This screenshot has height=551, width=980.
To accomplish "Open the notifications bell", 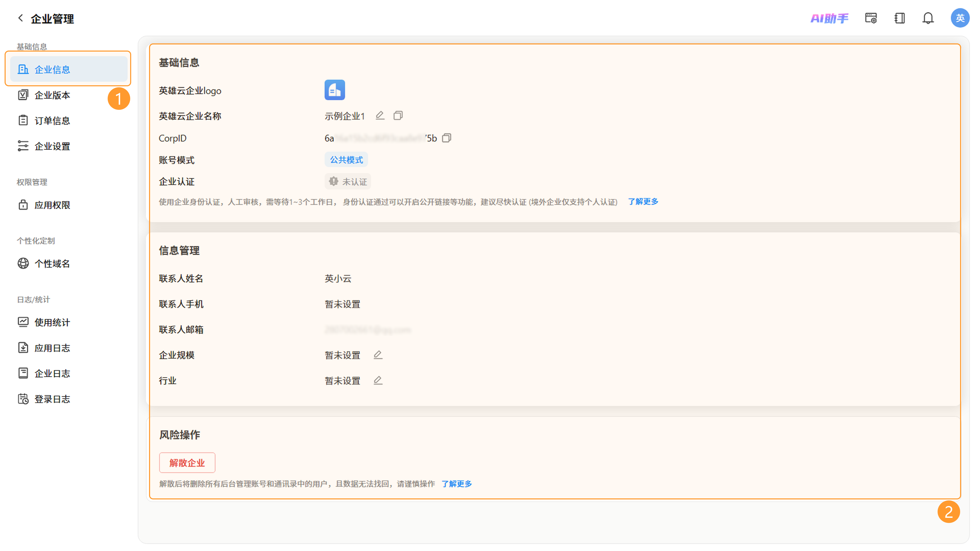I will 928,18.
